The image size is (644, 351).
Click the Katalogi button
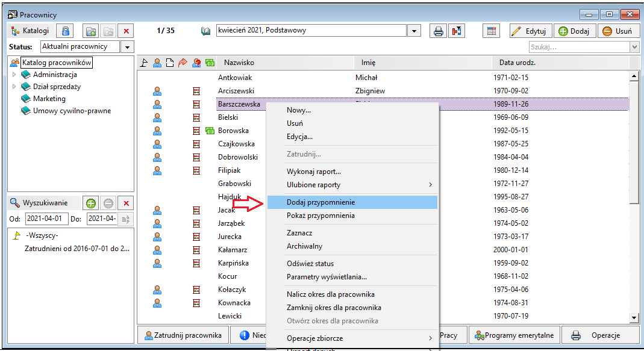tap(30, 31)
